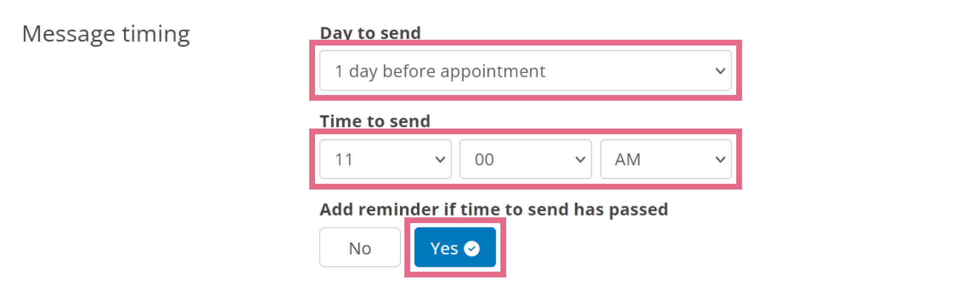Viewport: 980px width, 296px height.
Task: Open the hour dropdown showing 11
Action: [385, 159]
